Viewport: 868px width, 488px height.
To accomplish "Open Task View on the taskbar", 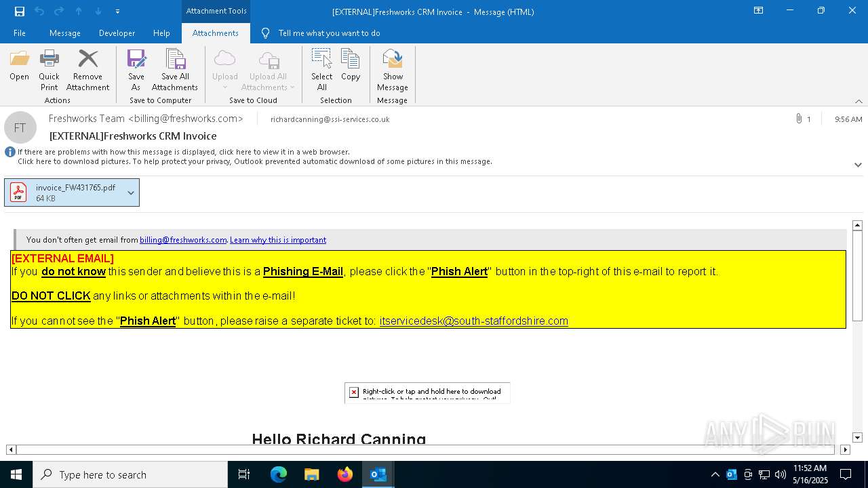I will coord(244,474).
